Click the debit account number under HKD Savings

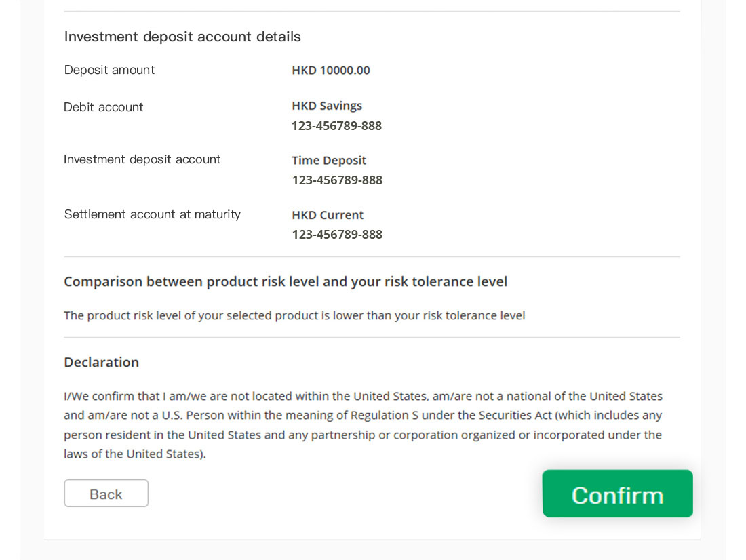click(336, 126)
